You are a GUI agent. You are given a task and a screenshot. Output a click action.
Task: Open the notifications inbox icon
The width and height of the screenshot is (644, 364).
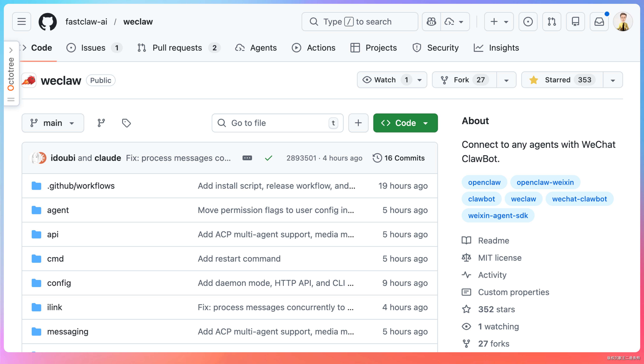(x=599, y=22)
